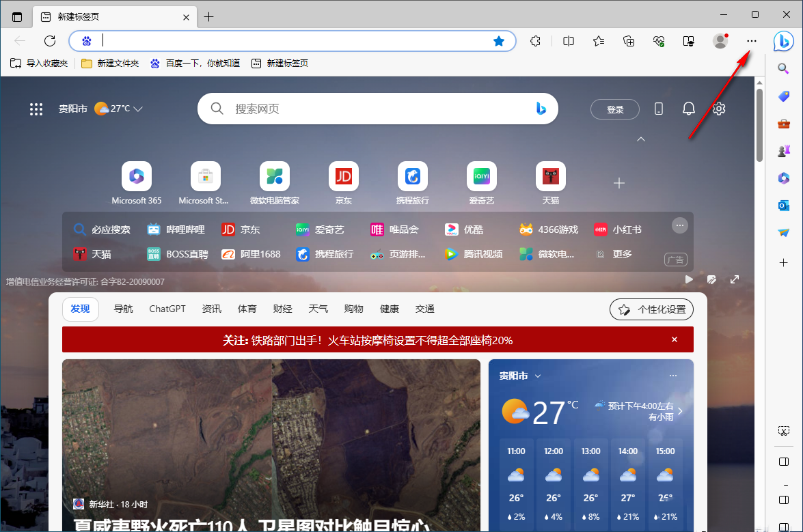Image resolution: width=803 pixels, height=532 pixels.
Task: Open the 必应搜索 link
Action: [102, 229]
